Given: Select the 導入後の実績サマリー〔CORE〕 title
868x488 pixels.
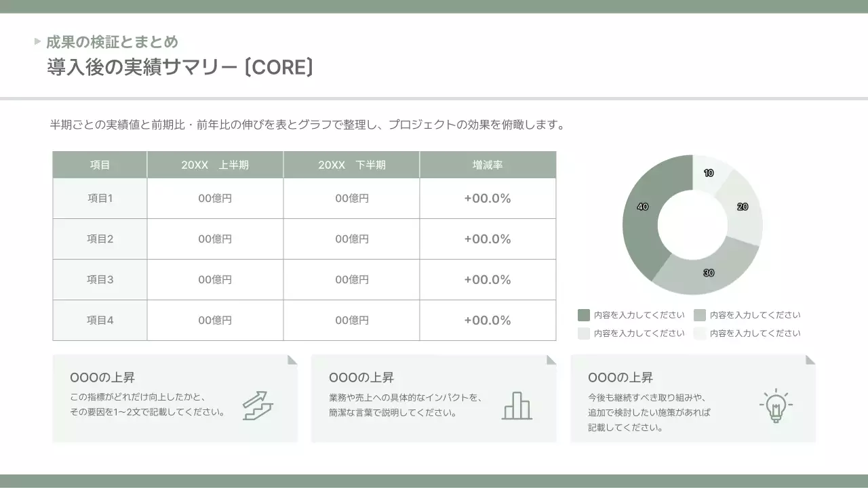Looking at the screenshot, I should [x=179, y=66].
